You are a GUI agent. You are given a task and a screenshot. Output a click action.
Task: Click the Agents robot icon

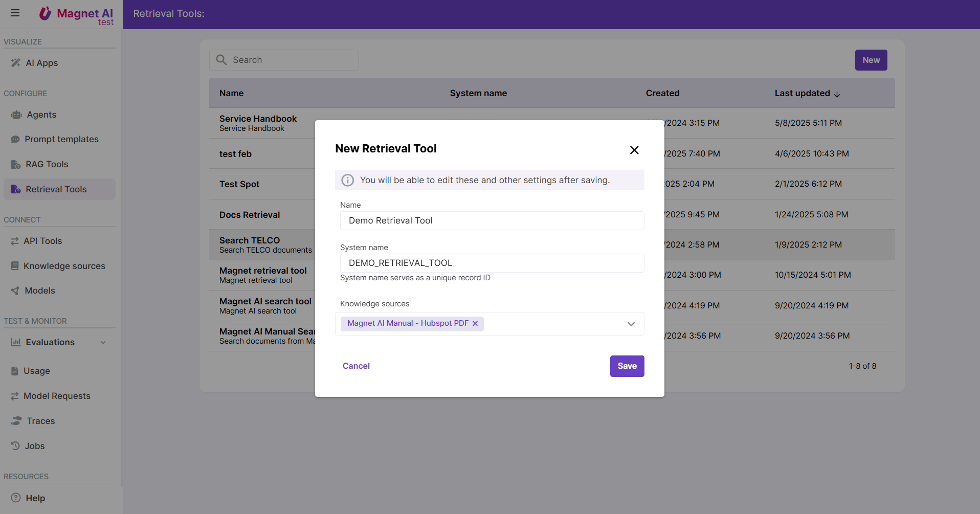click(16, 115)
